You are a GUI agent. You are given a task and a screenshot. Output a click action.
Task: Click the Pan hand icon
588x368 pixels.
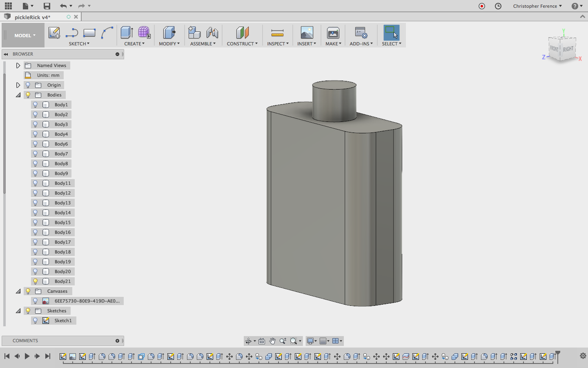(x=272, y=341)
